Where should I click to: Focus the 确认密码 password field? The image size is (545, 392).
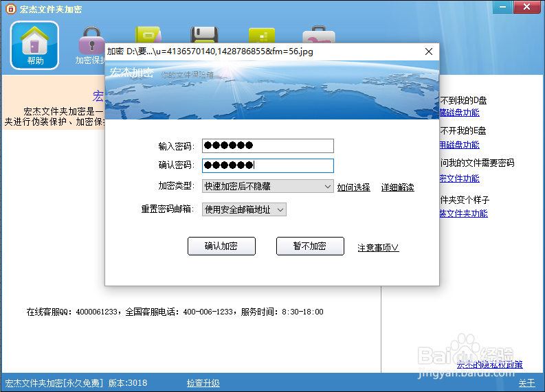tap(267, 165)
